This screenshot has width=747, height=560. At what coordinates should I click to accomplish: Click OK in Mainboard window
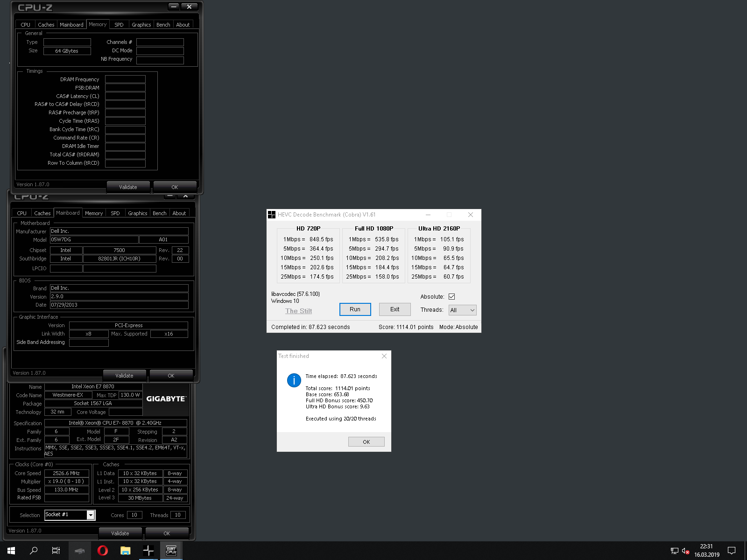click(x=171, y=376)
